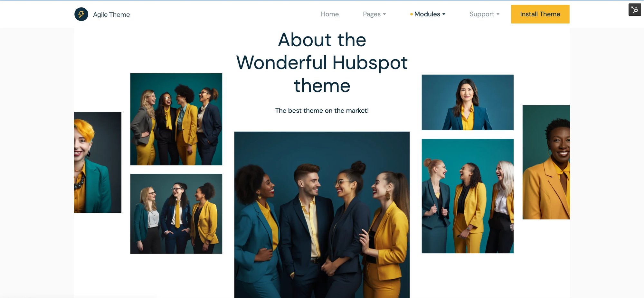
Task: Open the photo of four women laughing
Action: (176, 119)
